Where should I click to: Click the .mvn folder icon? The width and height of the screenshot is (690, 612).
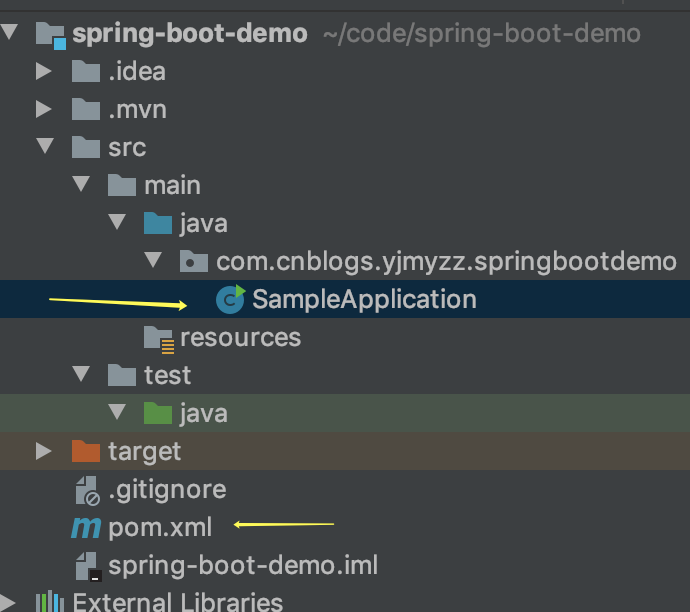click(86, 110)
